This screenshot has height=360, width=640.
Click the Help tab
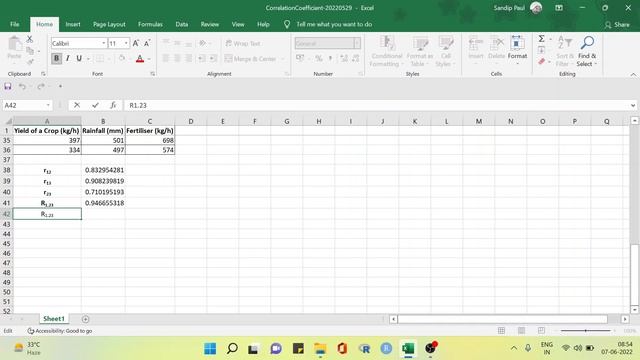coord(263,24)
